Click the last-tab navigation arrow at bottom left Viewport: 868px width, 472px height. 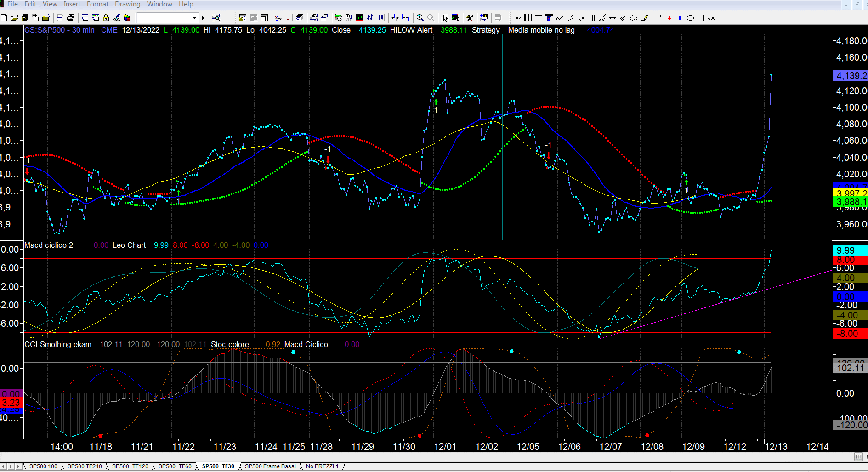19,466
